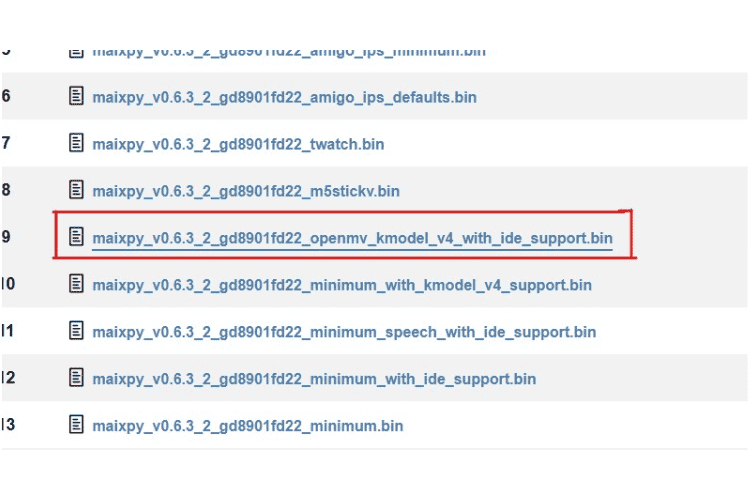This screenshot has width=750, height=500.
Task: Open the minimum_with_ide_support.bin link
Action: 314,378
